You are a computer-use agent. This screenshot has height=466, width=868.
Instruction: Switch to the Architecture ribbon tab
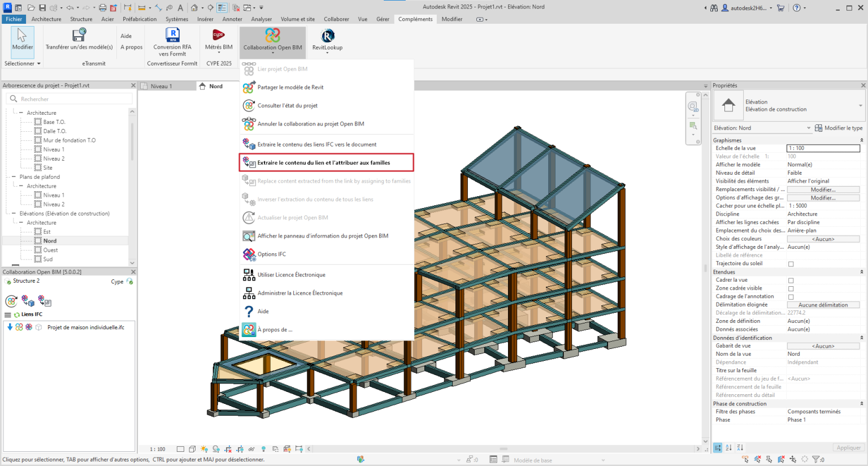46,19
